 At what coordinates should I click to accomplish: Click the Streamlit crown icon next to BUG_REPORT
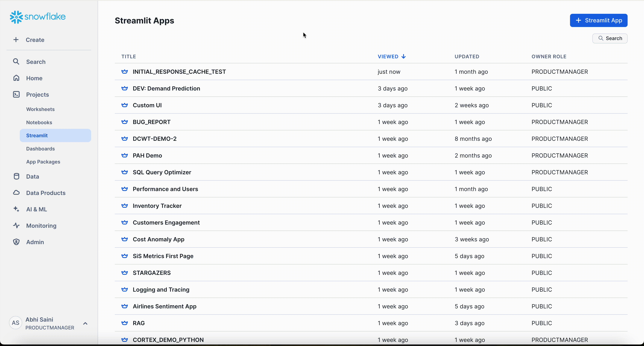[124, 122]
